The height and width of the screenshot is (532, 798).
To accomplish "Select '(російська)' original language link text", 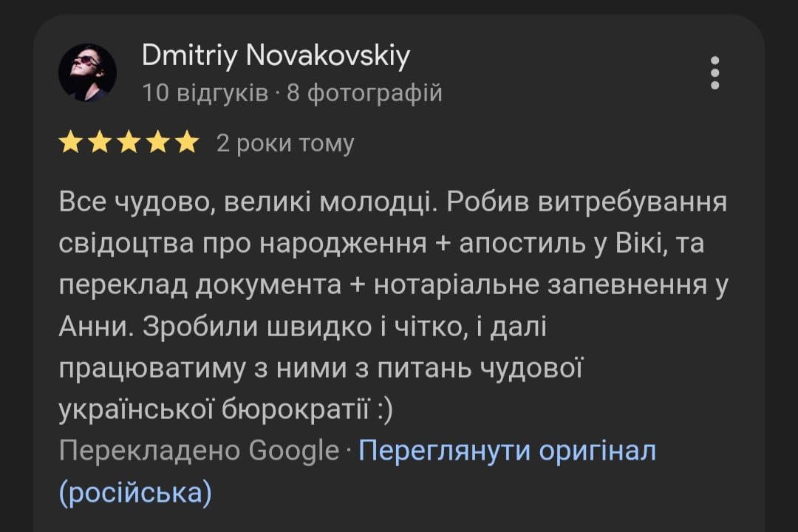I will 135,493.
